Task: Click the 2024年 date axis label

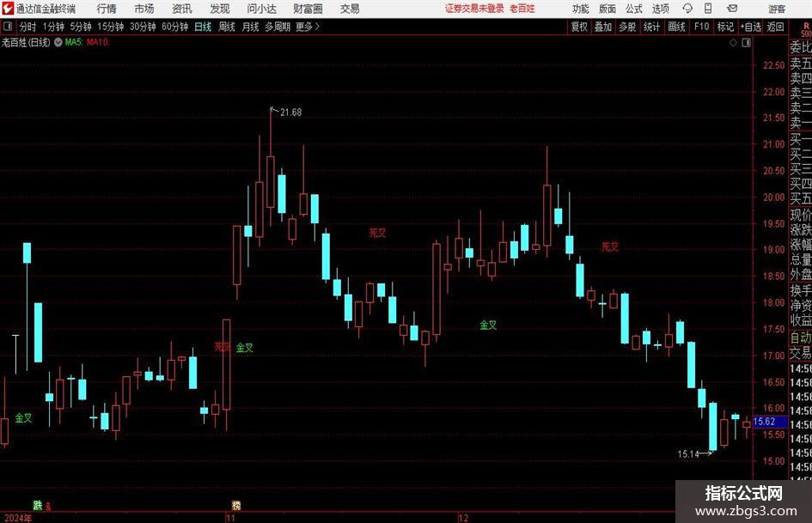Action: click(17, 518)
